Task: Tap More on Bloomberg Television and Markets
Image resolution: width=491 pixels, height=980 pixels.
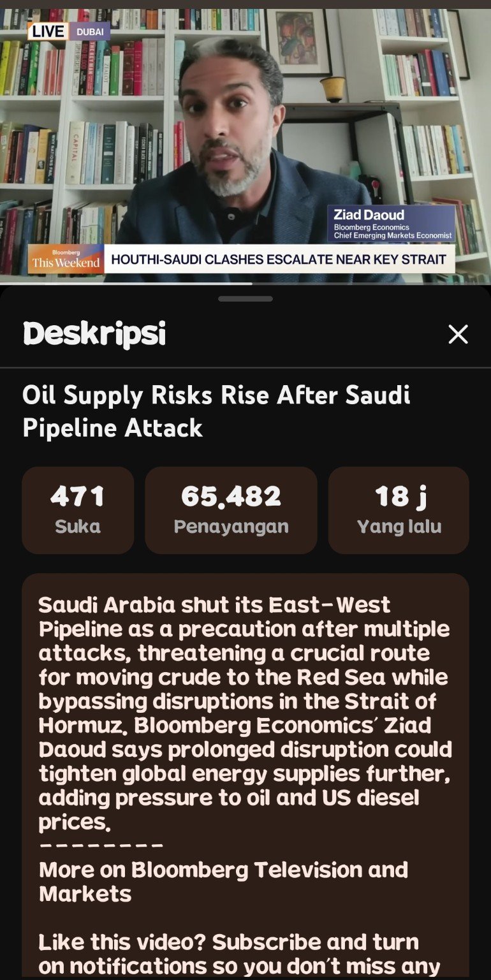Action: [x=223, y=881]
